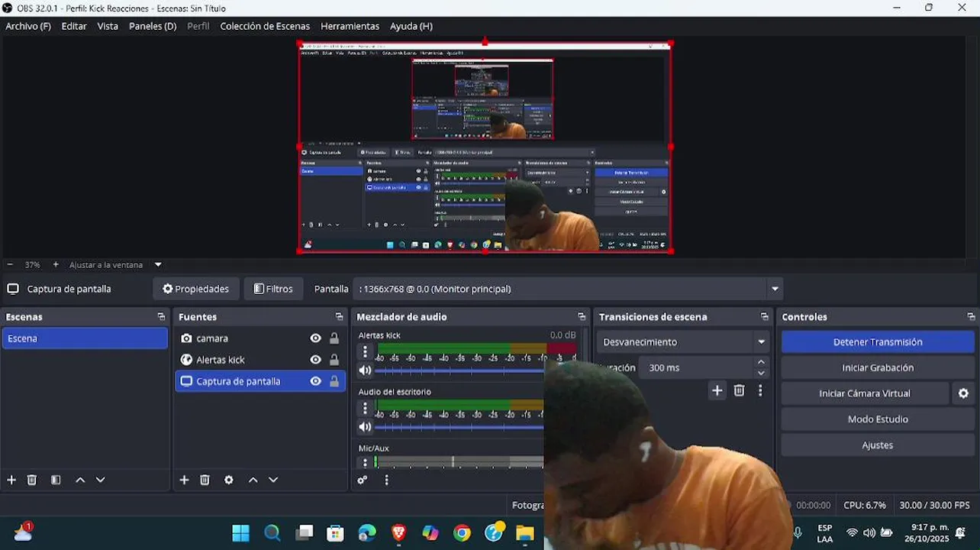
Task: Open Audio del escritorio channel options menu
Action: (x=365, y=409)
